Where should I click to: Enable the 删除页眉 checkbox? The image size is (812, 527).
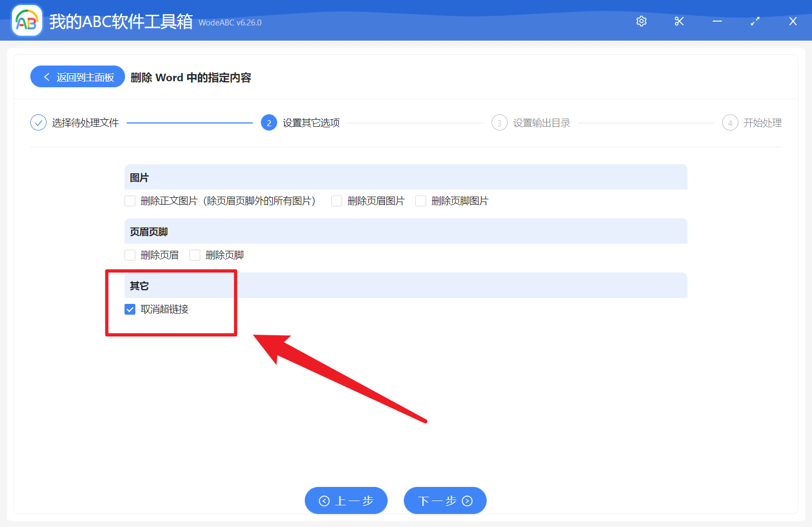(130, 255)
